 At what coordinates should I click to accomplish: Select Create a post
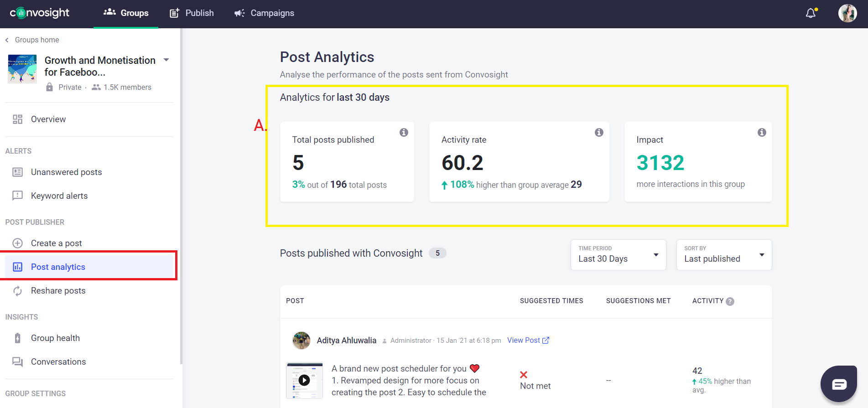coord(89,243)
